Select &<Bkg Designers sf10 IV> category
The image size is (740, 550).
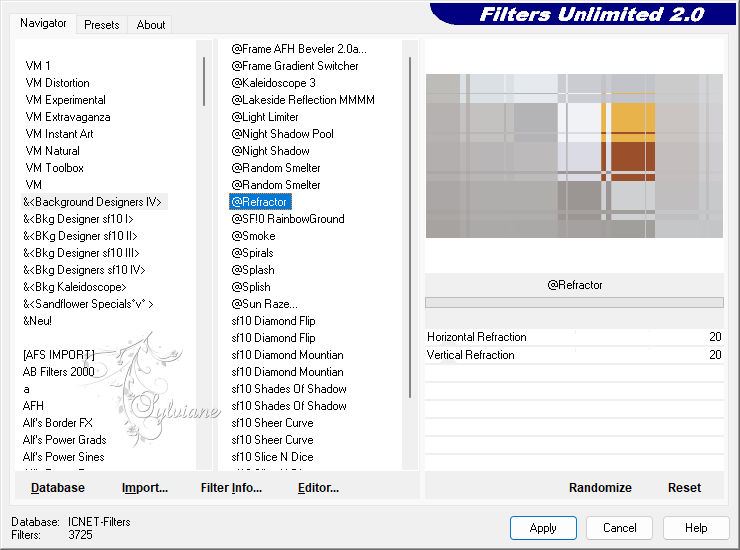(x=84, y=270)
